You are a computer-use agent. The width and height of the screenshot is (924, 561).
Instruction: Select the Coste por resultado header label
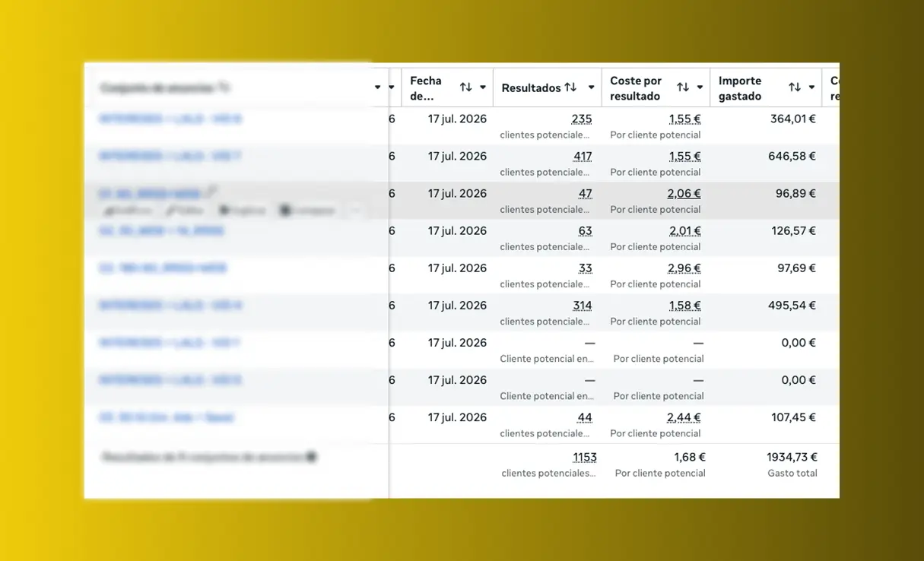pos(636,88)
